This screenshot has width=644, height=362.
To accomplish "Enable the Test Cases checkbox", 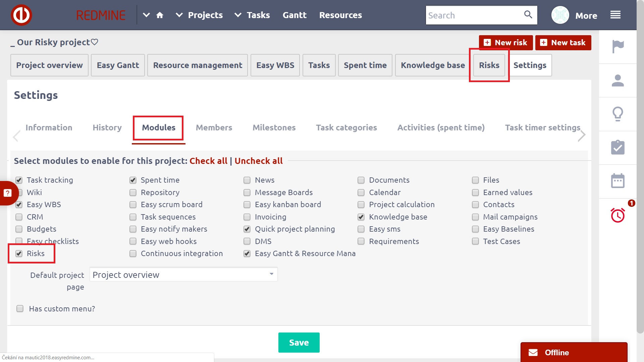I will 475,242.
